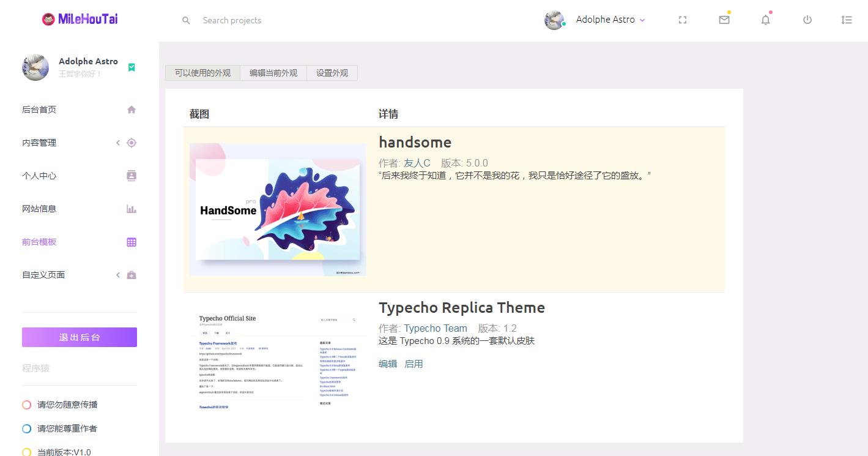This screenshot has height=456, width=868.
Task: Switch to the 设置外观 tab
Action: [x=332, y=73]
